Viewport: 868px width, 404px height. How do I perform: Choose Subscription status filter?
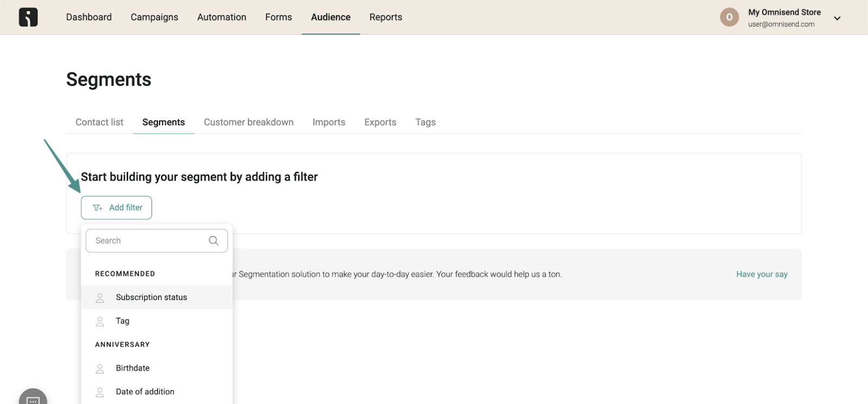tap(157, 298)
